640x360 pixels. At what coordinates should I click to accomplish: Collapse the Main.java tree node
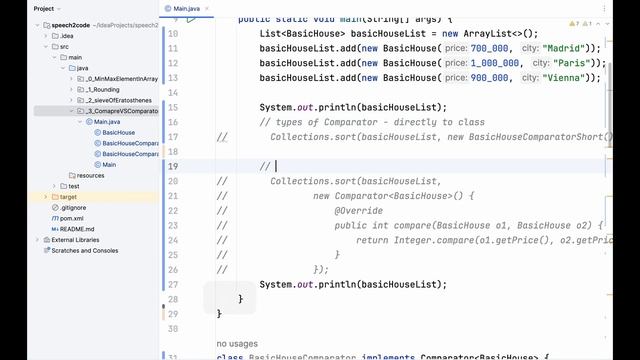[x=80, y=122]
